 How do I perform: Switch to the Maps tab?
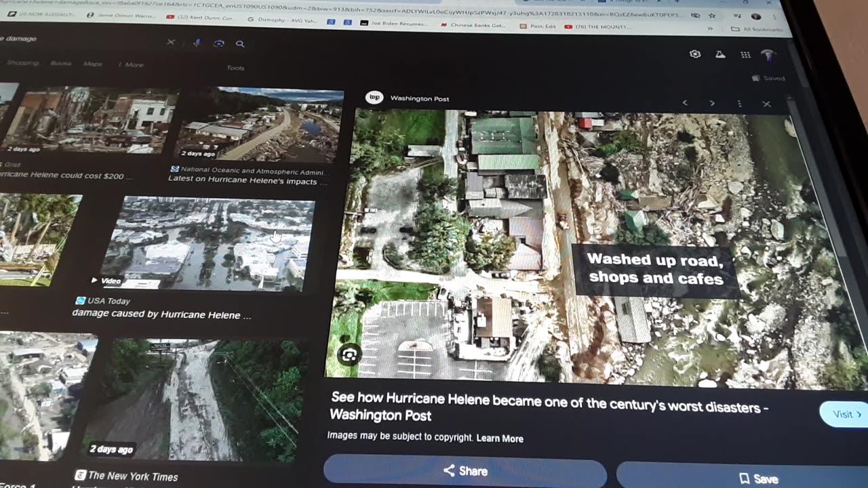[x=92, y=64]
